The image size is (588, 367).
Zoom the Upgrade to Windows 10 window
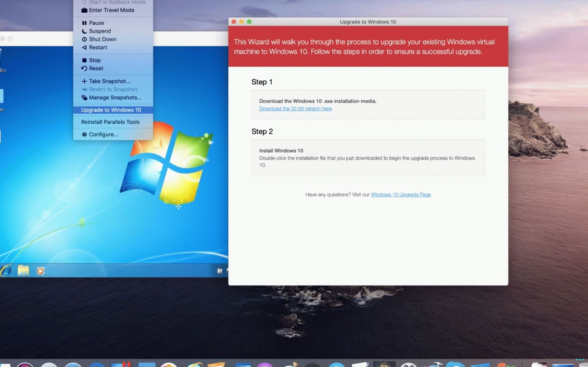tap(249, 22)
